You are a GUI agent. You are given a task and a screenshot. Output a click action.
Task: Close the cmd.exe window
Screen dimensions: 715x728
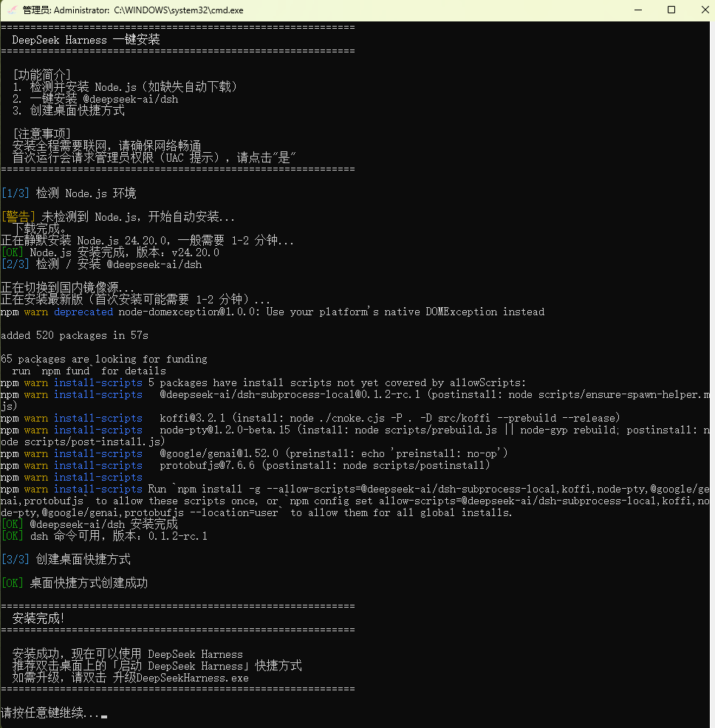[x=705, y=10]
